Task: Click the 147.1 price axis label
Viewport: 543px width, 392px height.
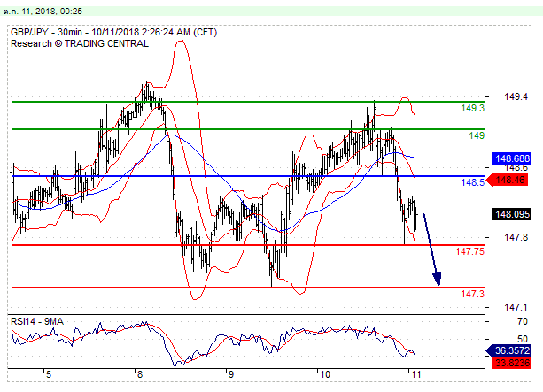Action: pyautogui.click(x=516, y=307)
